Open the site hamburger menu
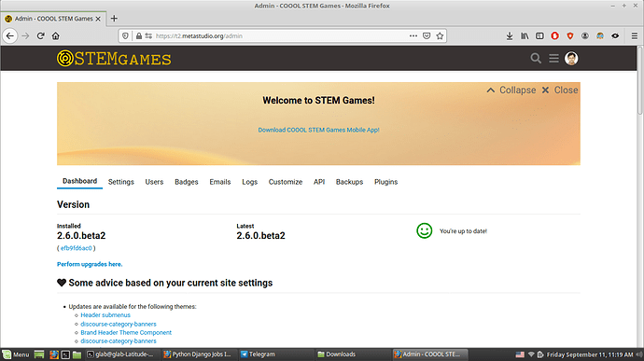This screenshot has width=644, height=361. [x=553, y=59]
